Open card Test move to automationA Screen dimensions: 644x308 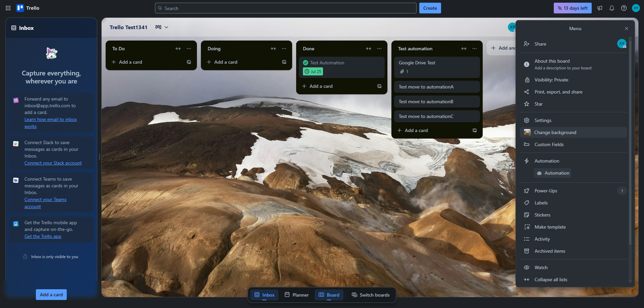[437, 87]
